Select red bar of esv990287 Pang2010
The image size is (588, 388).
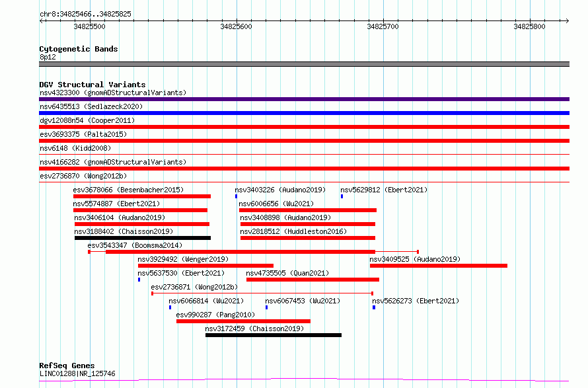(x=243, y=321)
